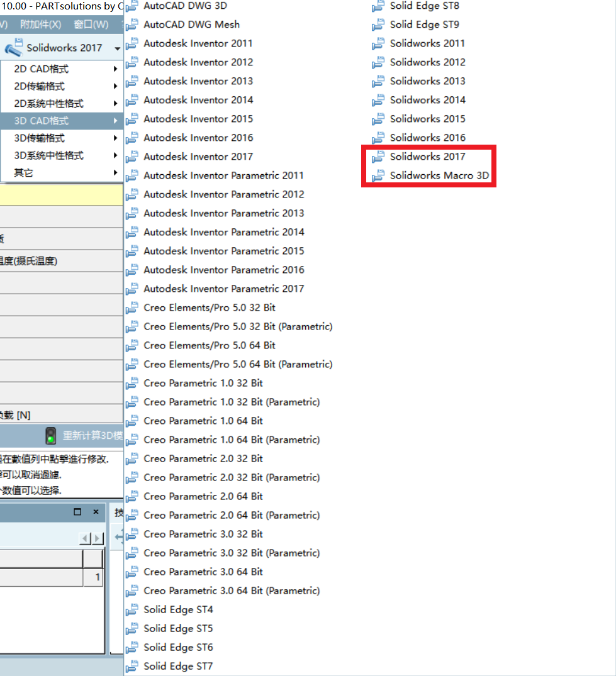Viewport: 616px width, 676px height.
Task: Select Solid Edge ST5 entry
Action: tap(177, 629)
